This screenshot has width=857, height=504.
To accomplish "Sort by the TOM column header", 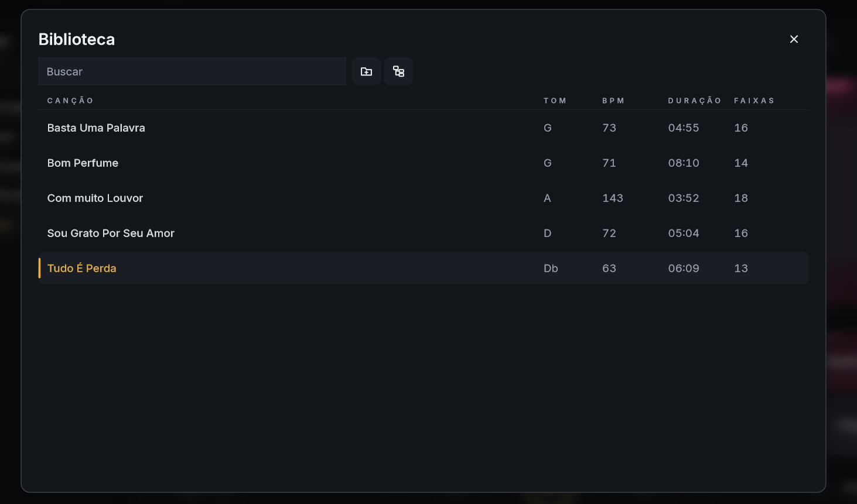I will tap(555, 101).
